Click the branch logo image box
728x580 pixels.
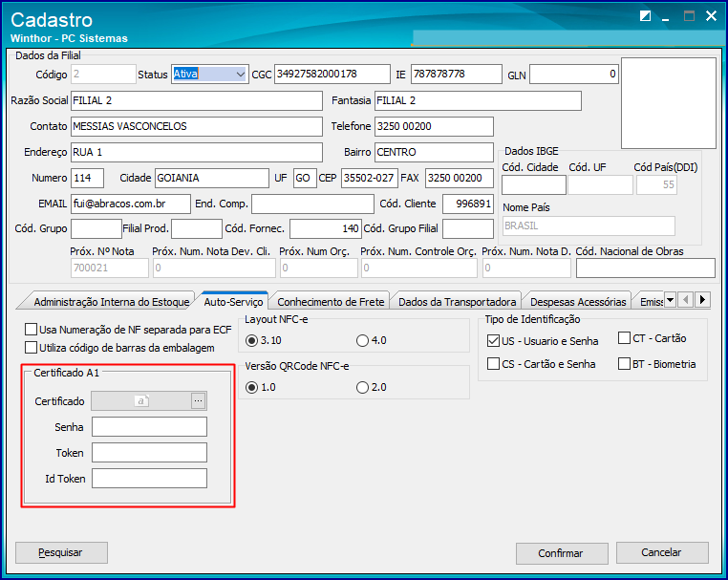coord(669,103)
